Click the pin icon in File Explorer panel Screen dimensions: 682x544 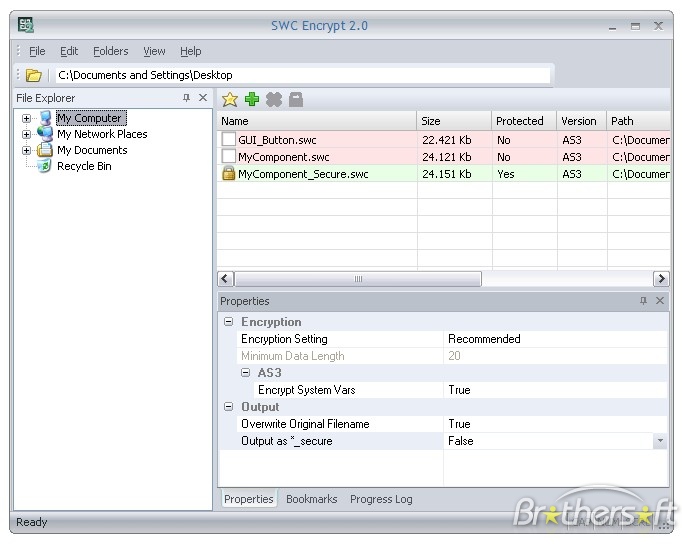click(x=186, y=98)
